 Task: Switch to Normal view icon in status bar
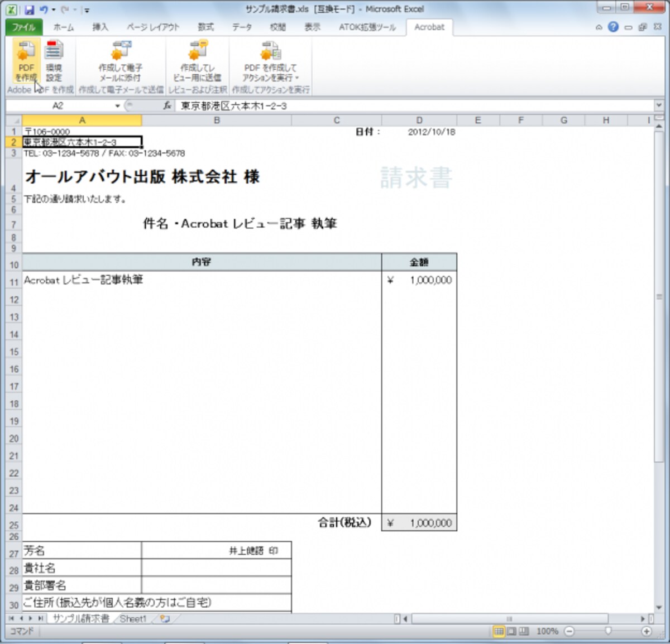(x=499, y=631)
